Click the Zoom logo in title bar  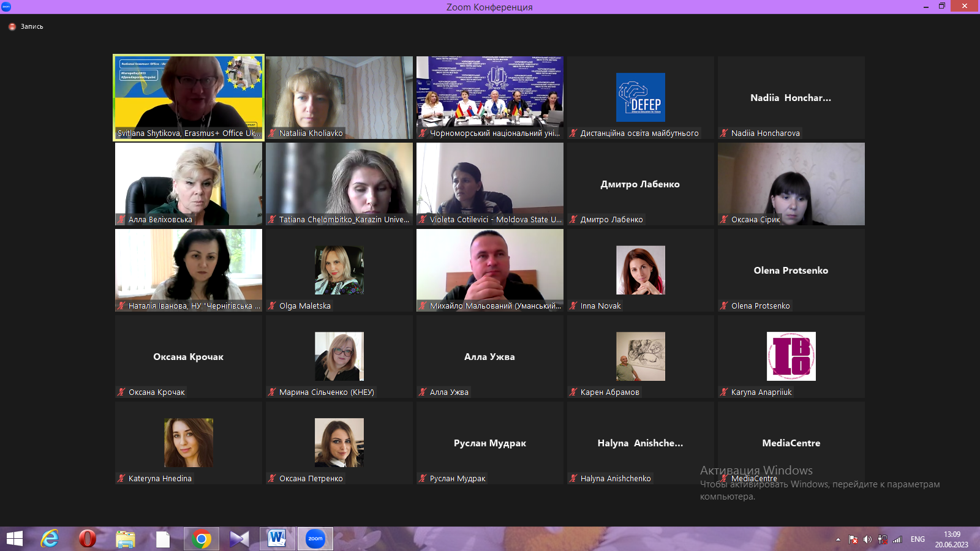coord(6,7)
